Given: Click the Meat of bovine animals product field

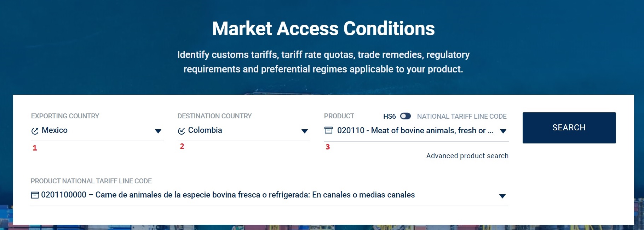Looking at the screenshot, I should (415, 130).
